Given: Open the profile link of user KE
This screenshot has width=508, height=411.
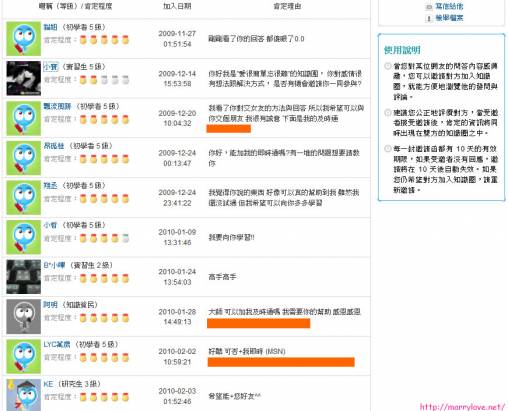Looking at the screenshot, I should point(48,384).
